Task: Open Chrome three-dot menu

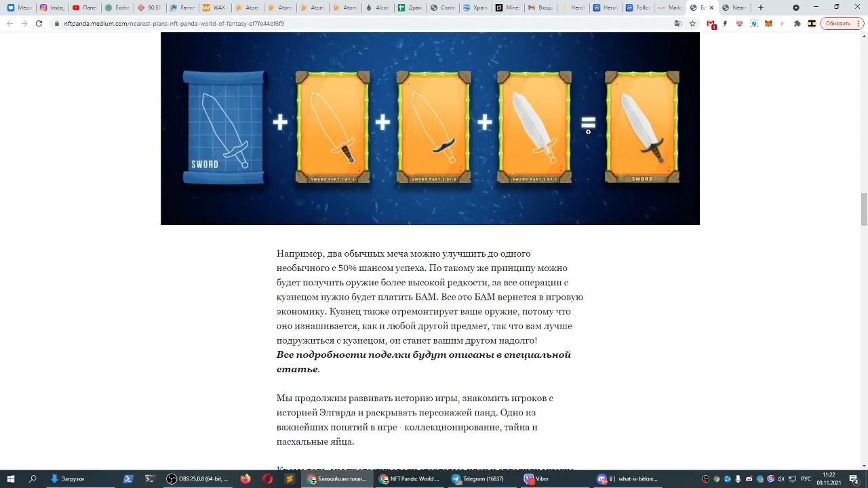Action: click(859, 23)
